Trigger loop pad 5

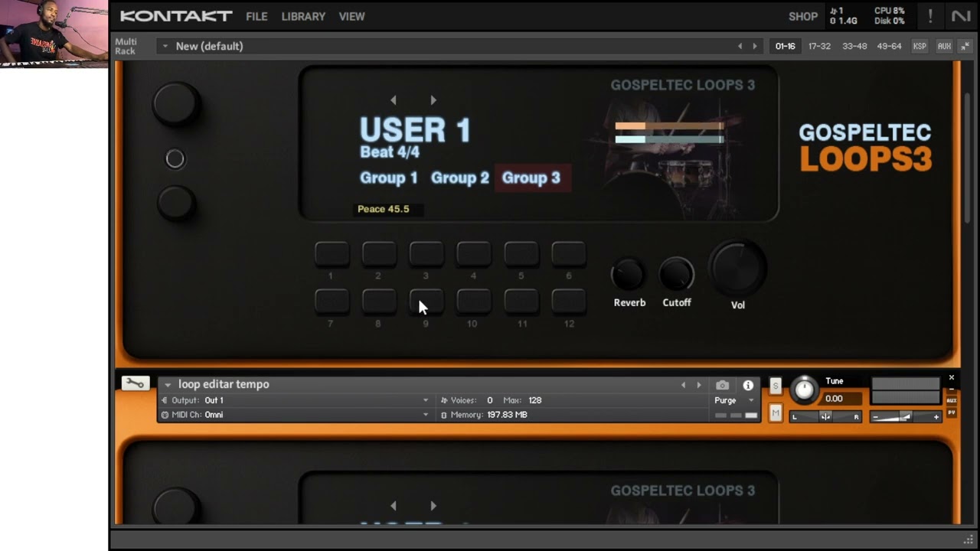pos(521,254)
